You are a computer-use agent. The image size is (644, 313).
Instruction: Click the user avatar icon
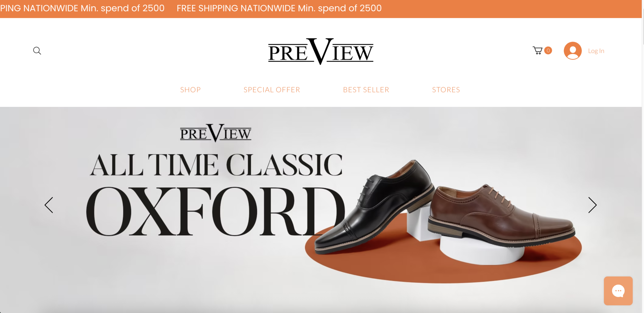(x=573, y=51)
